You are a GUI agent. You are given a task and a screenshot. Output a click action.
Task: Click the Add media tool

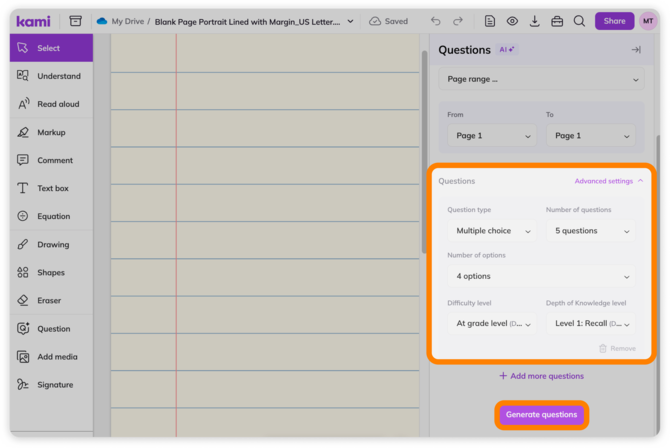51,357
